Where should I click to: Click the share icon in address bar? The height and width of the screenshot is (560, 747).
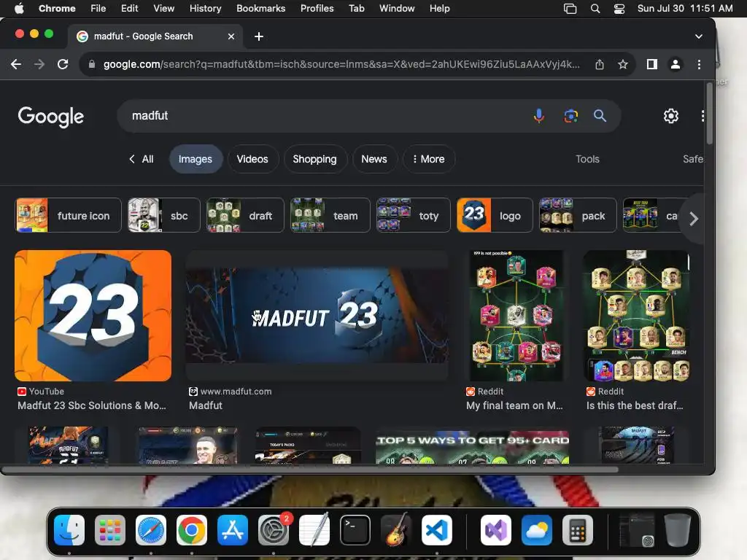coord(600,64)
